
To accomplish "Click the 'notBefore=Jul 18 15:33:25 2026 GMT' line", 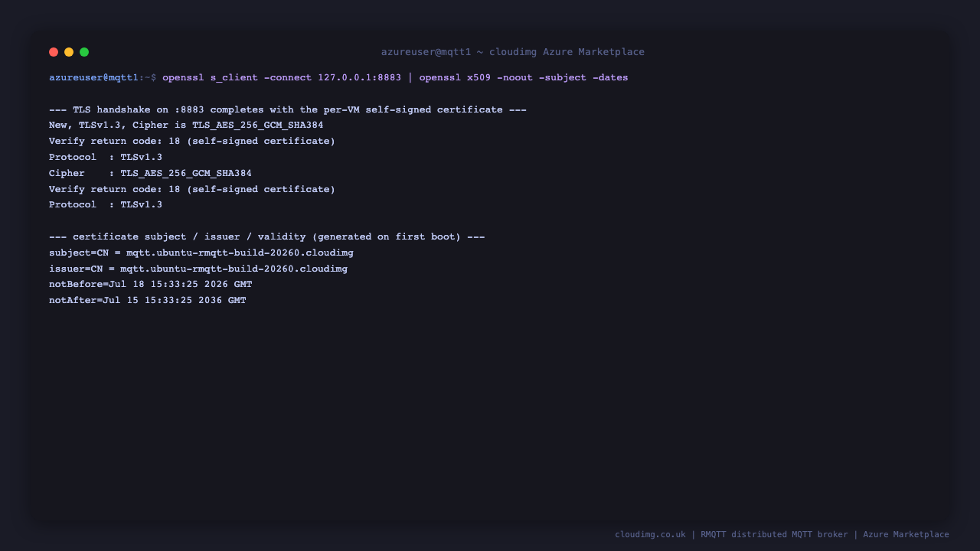I will (151, 285).
